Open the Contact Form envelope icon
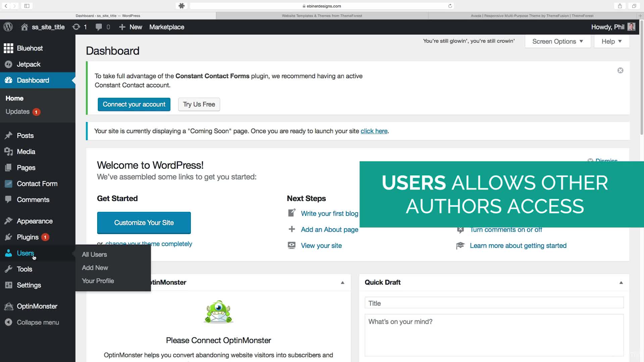The image size is (644, 362). [x=8, y=184]
